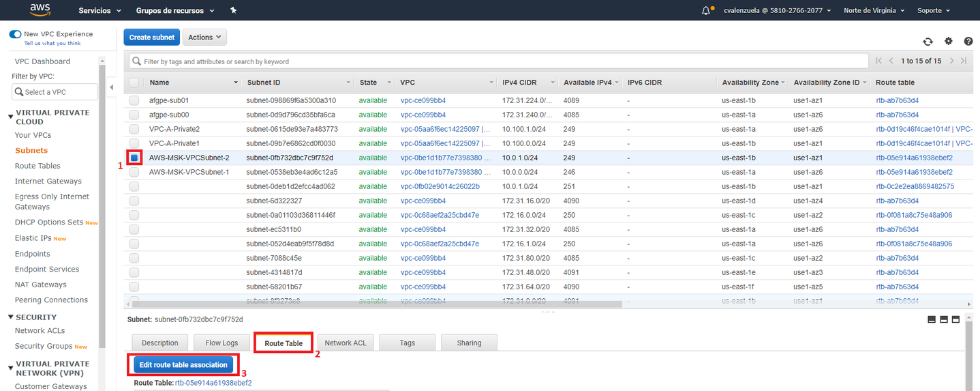This screenshot has width=980, height=391.
Task: Maximize the detail pane layout
Action: click(956, 319)
